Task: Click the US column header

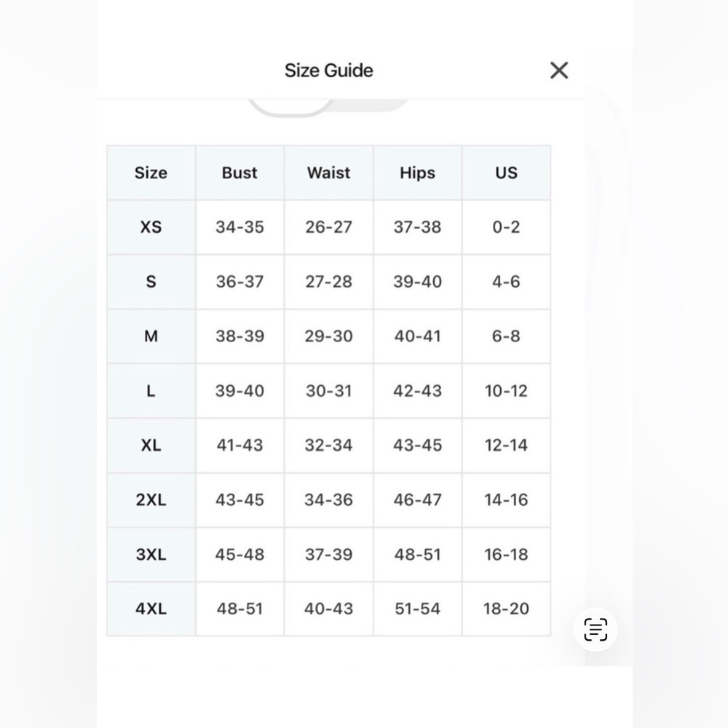Action: click(x=506, y=173)
